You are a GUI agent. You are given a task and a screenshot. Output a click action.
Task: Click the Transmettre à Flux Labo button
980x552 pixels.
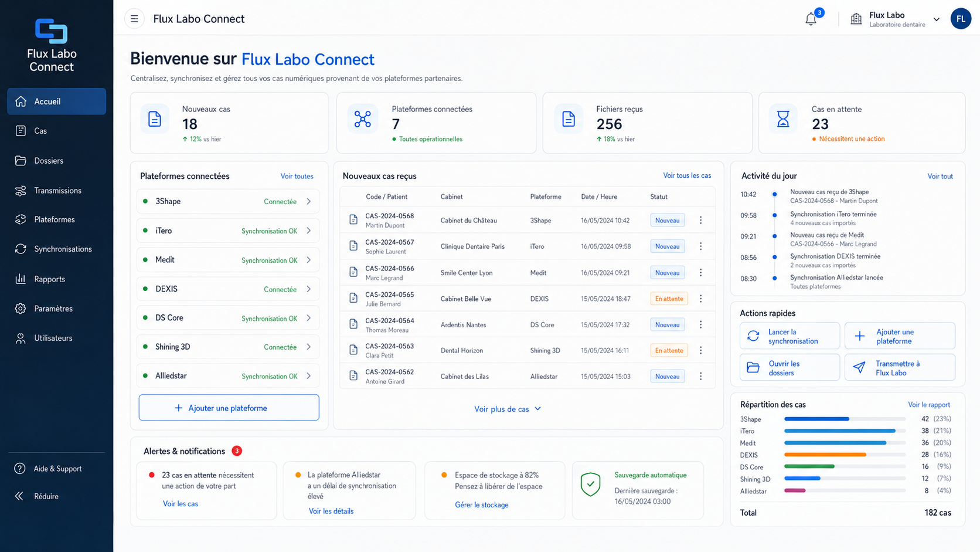point(900,368)
